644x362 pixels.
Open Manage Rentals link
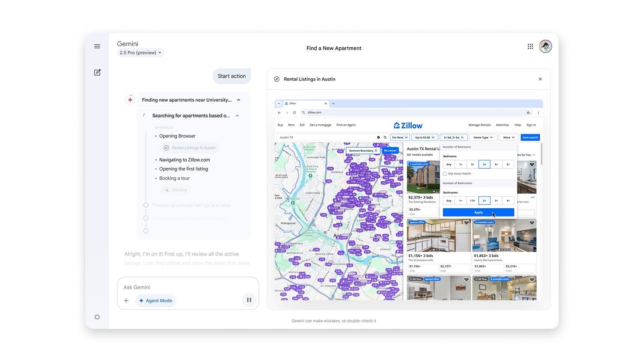tap(480, 125)
